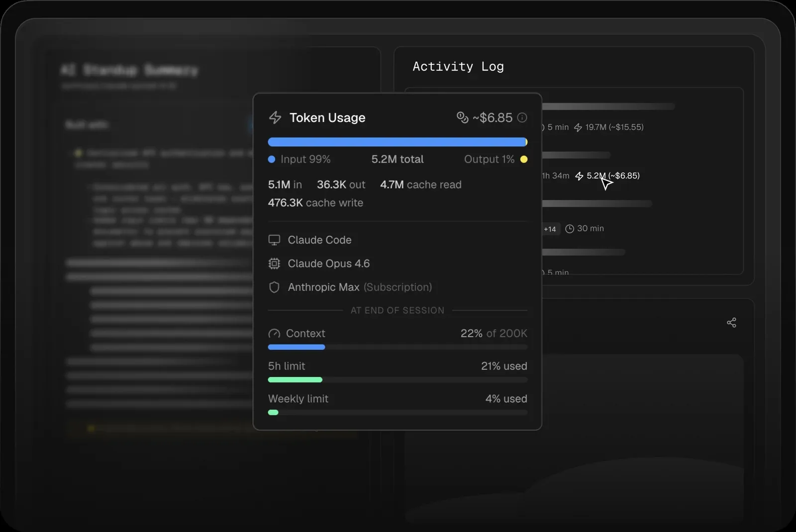Click the yellow dot beside Output 1%
Image resolution: width=796 pixels, height=532 pixels.
click(x=524, y=160)
